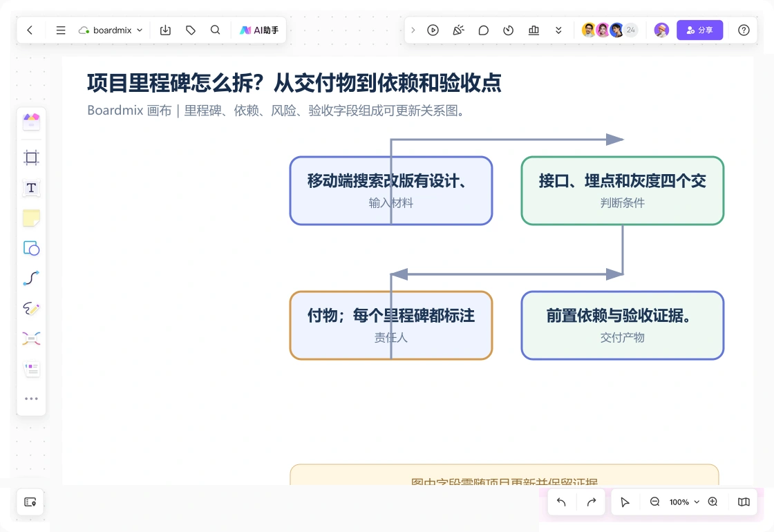Click the 分享 share button
The height and width of the screenshot is (532, 774).
point(699,30)
